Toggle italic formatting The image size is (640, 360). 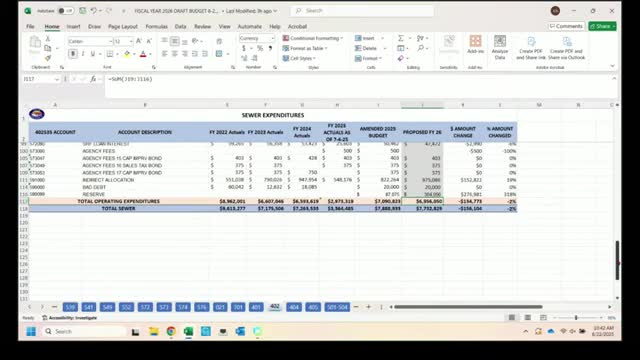click(83, 54)
